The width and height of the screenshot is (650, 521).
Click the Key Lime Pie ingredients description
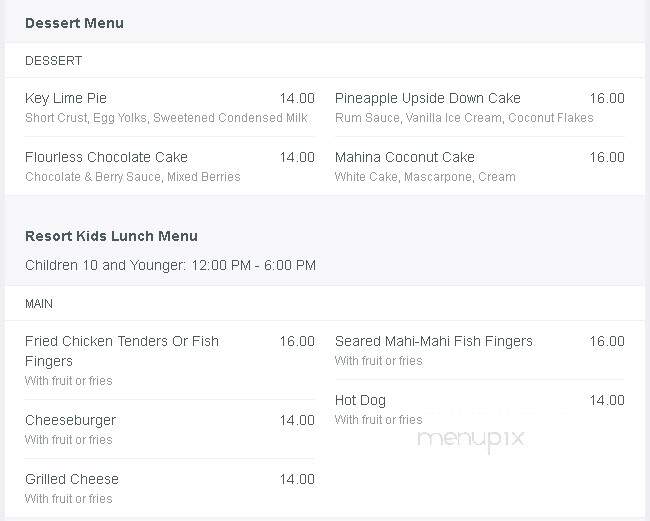(166, 118)
